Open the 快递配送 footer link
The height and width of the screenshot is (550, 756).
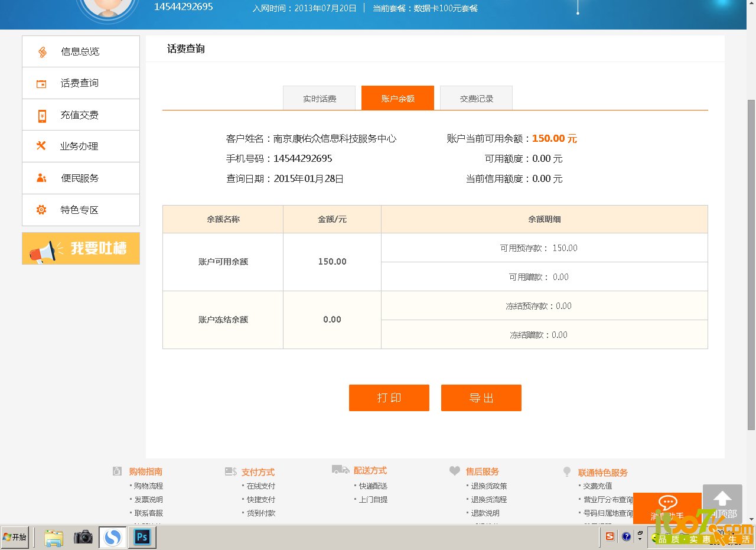(x=373, y=486)
